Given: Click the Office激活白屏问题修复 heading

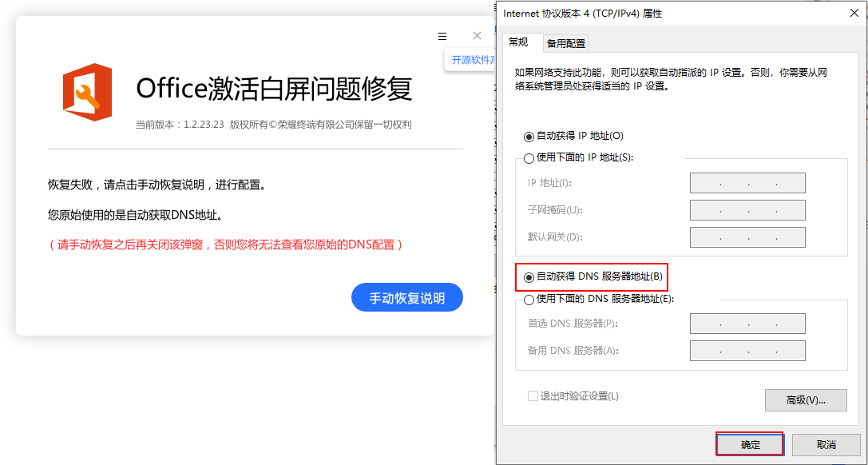Looking at the screenshot, I should 274,89.
